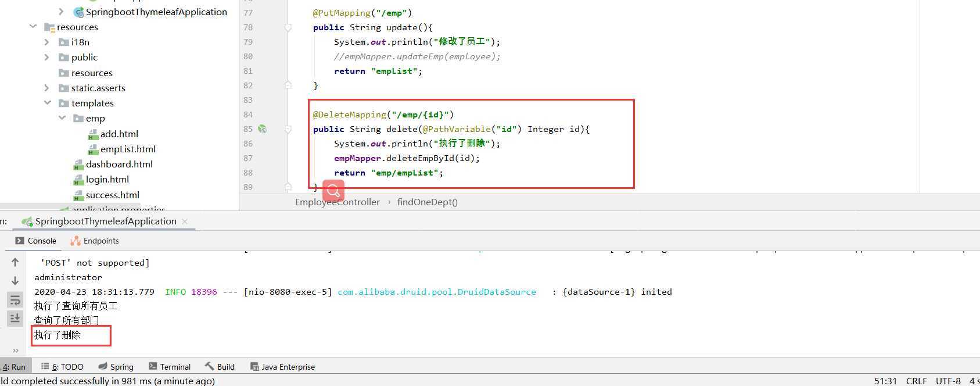Click the DruidDataSource class link in console
Screen dimensions: 980x386
(x=437, y=292)
